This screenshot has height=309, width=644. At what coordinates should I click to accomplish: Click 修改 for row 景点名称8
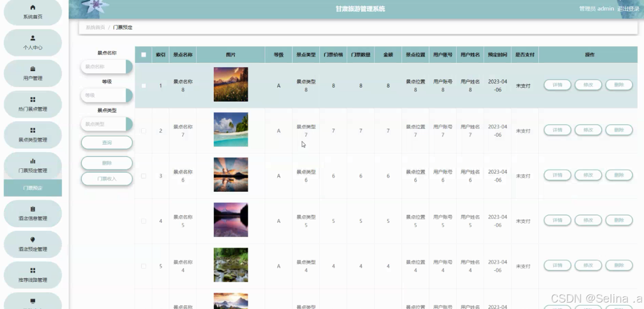(588, 85)
